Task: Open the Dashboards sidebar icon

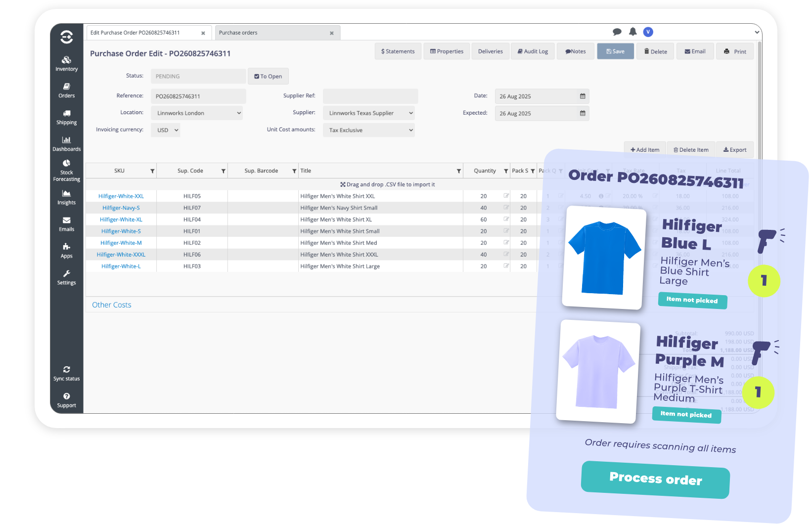Action: pyautogui.click(x=66, y=144)
